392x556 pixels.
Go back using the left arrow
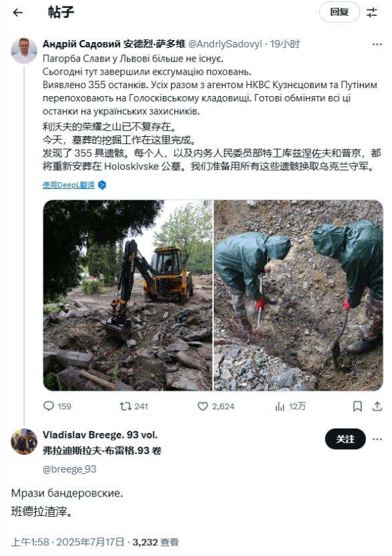click(17, 13)
